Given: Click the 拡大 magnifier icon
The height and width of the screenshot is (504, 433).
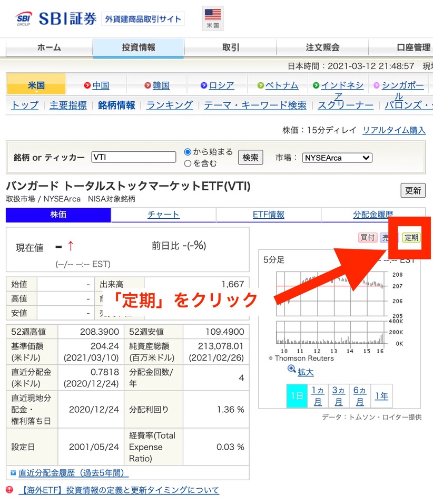Looking at the screenshot, I should [x=292, y=369].
